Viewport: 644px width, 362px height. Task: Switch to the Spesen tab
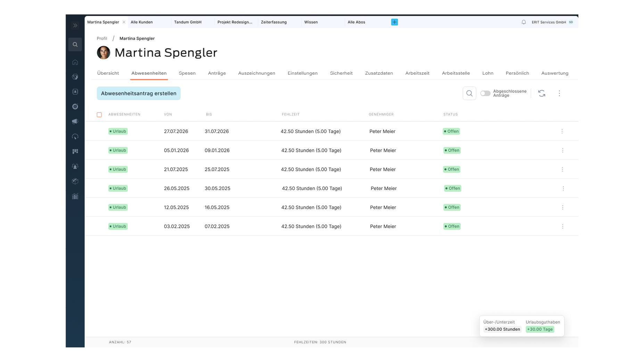click(x=187, y=73)
